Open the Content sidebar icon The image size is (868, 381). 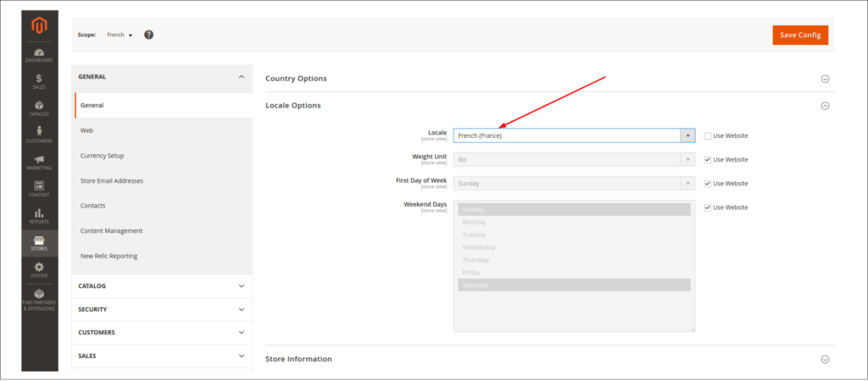(39, 188)
